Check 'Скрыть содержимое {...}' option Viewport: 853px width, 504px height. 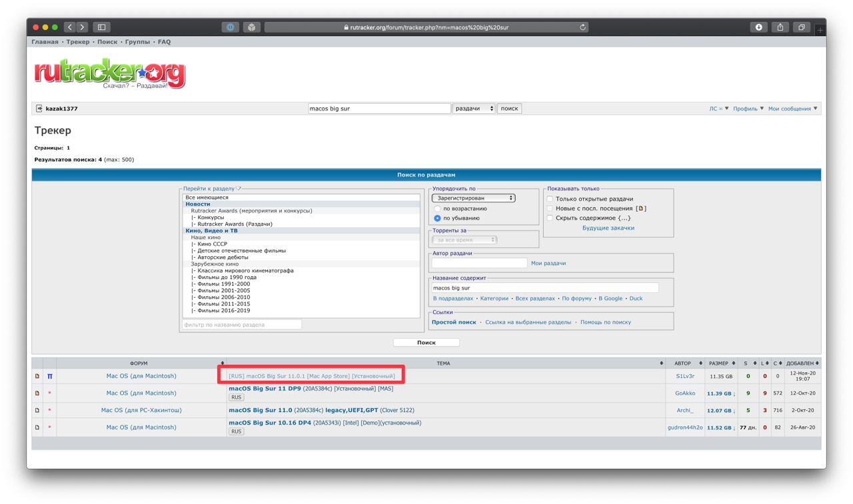click(x=550, y=218)
